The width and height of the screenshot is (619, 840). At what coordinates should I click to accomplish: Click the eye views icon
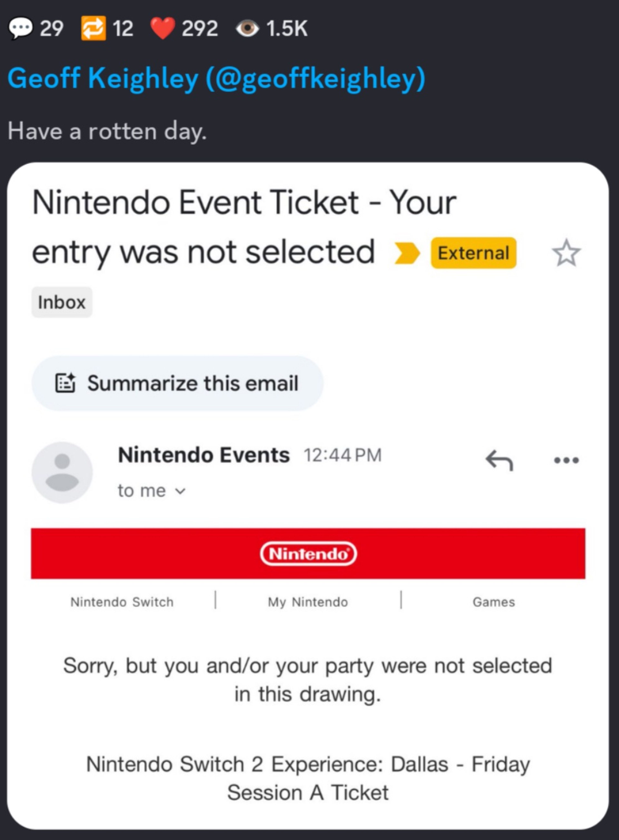coord(247,29)
